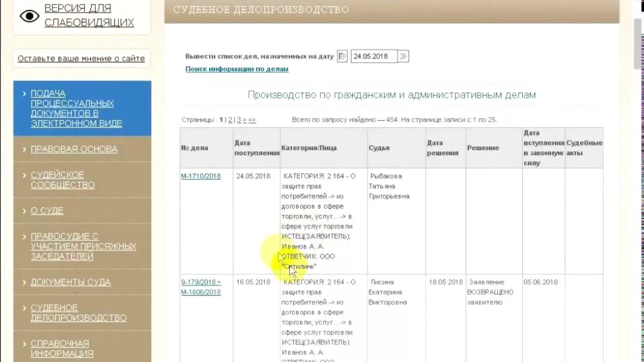Image resolution: width=644 pixels, height=362 pixels.
Task: Open 'Поиск информации по делам' link
Action: pyautogui.click(x=237, y=69)
